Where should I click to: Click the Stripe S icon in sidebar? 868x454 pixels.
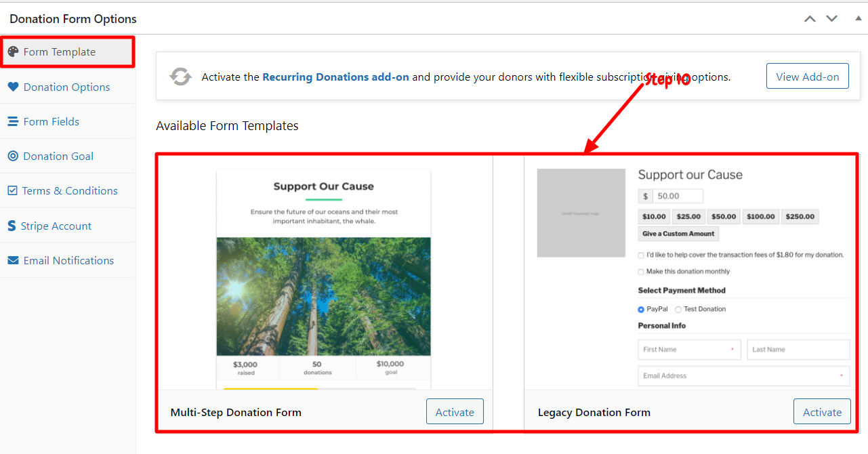coord(12,226)
